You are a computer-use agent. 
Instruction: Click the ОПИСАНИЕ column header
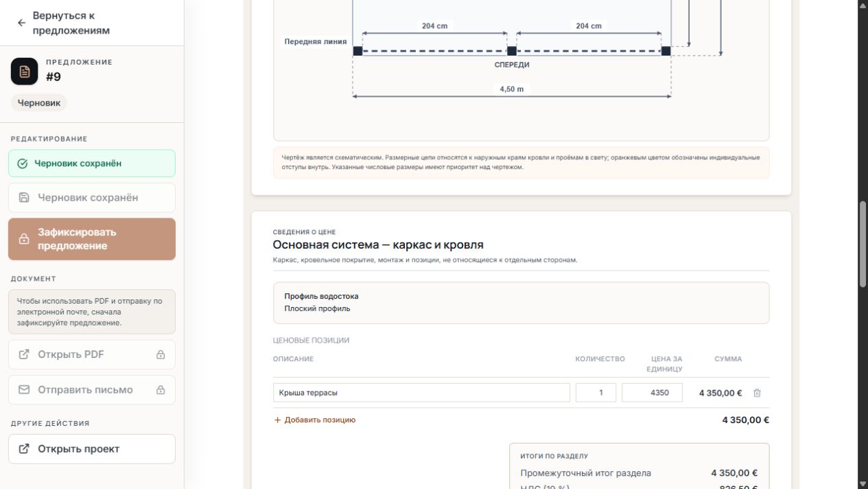[294, 359]
